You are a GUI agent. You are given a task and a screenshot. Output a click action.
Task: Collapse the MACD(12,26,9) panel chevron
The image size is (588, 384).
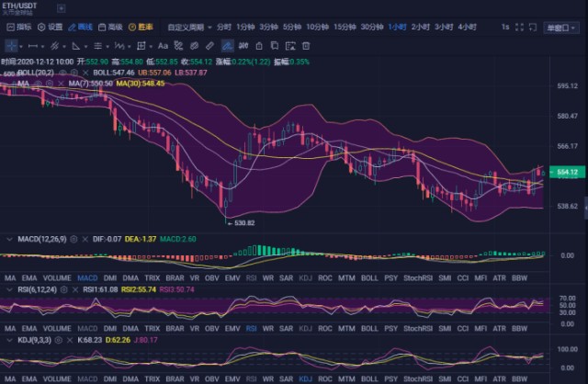pos(9,239)
